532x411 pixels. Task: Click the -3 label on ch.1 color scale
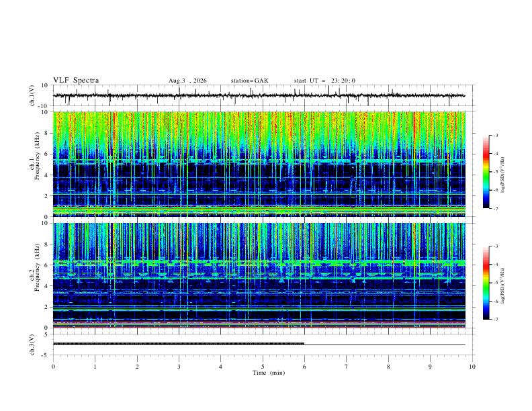(x=496, y=135)
